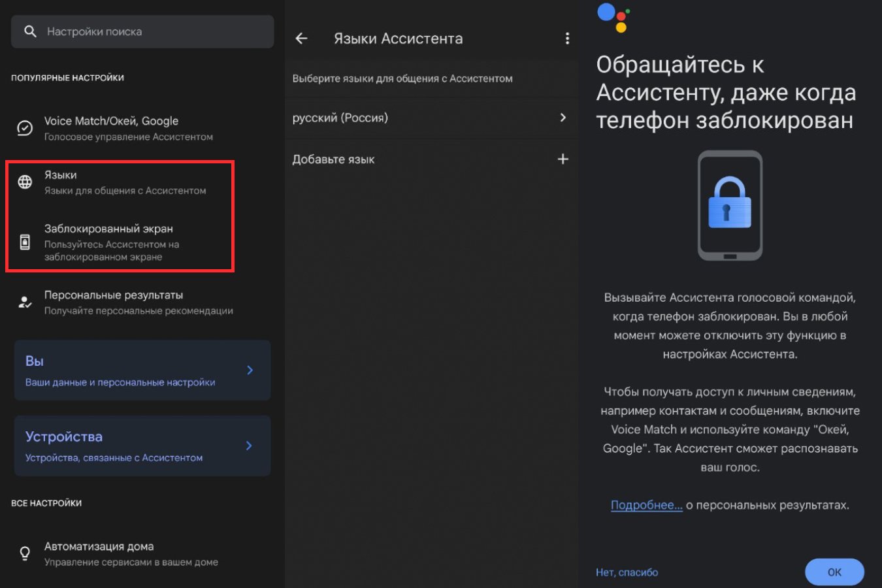Click the search magnifier icon
Screen dimensions: 882x588
(x=30, y=31)
